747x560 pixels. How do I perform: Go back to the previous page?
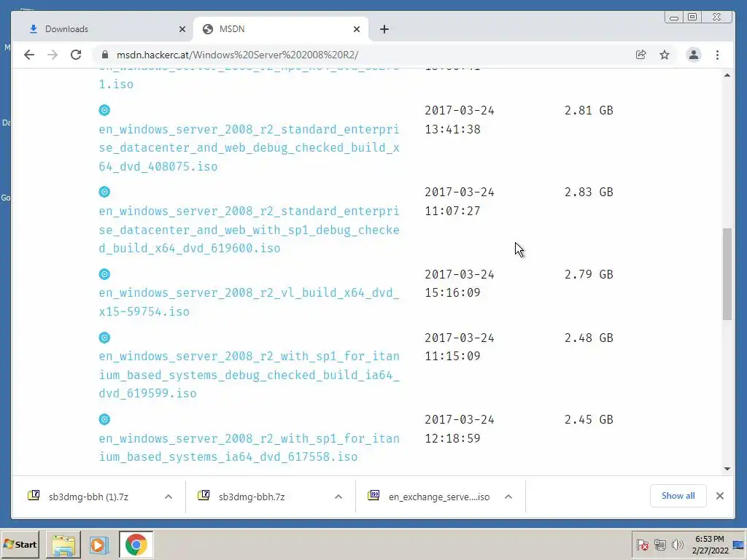coord(29,55)
